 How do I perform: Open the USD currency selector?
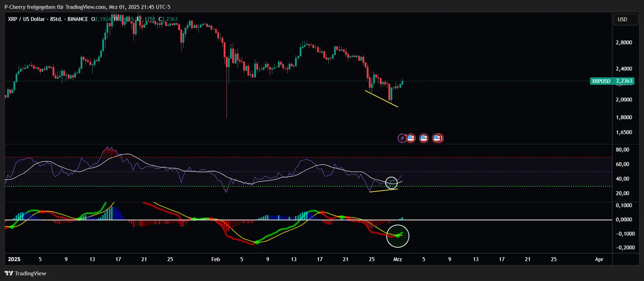[626, 20]
